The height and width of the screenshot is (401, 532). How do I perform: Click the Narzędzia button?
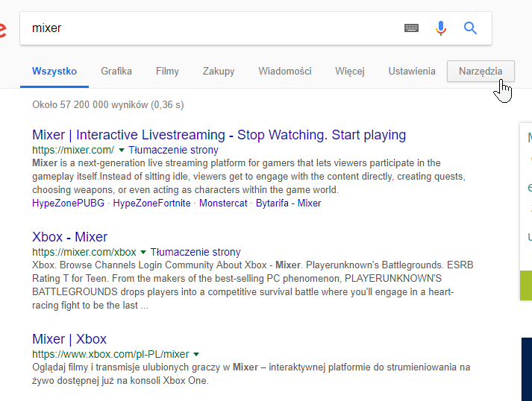[x=481, y=72]
